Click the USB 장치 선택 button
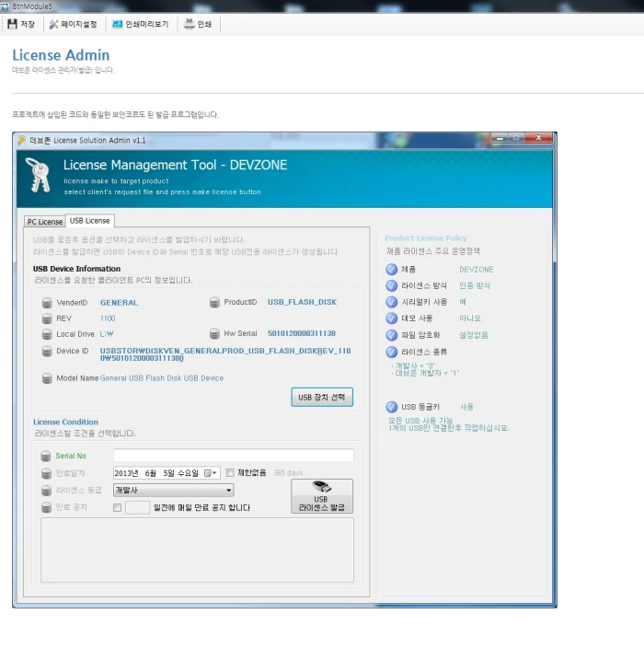 322,398
